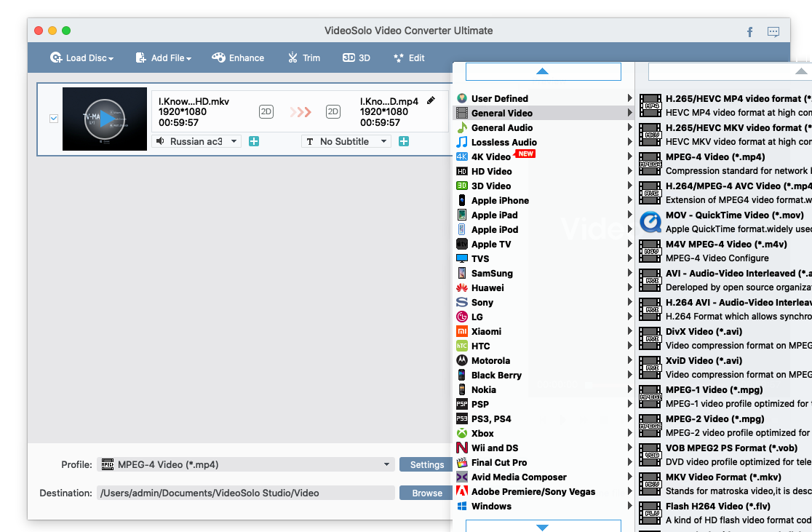
Task: Click the Settings button
Action: click(426, 464)
